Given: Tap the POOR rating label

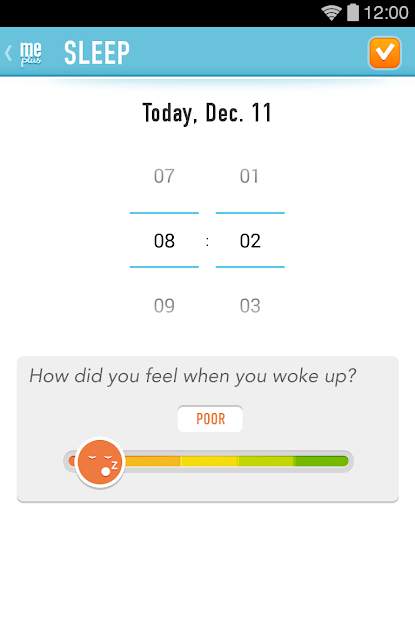Looking at the screenshot, I should (x=210, y=419).
